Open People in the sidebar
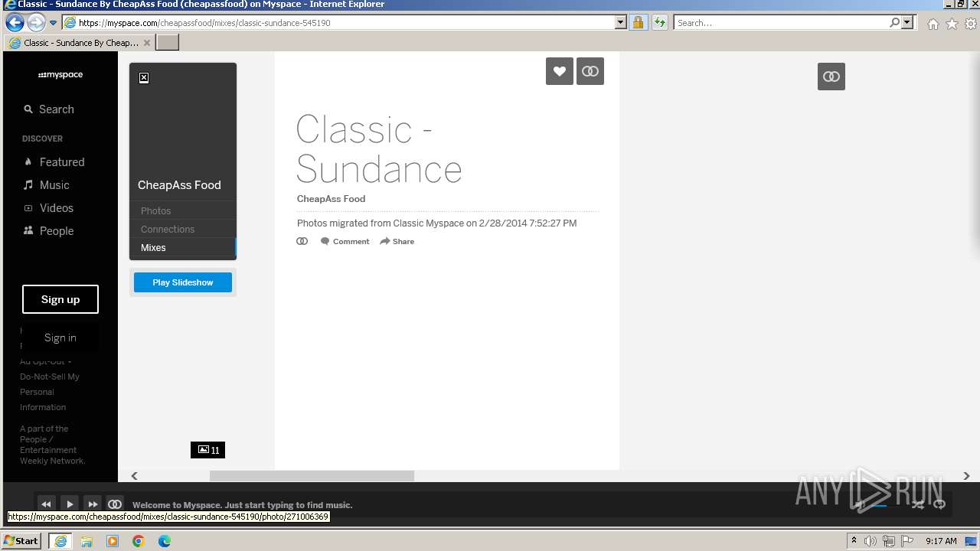The image size is (980, 551). click(48, 231)
